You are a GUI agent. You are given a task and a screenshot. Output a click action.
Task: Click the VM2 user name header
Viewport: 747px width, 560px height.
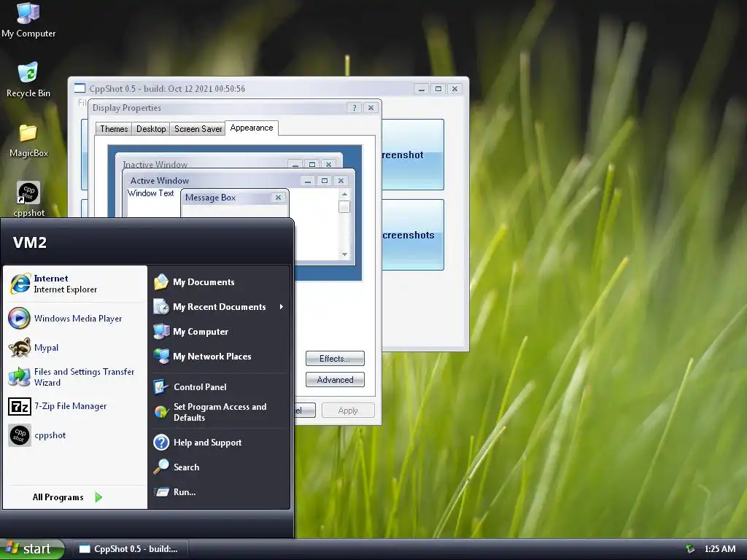(x=30, y=242)
